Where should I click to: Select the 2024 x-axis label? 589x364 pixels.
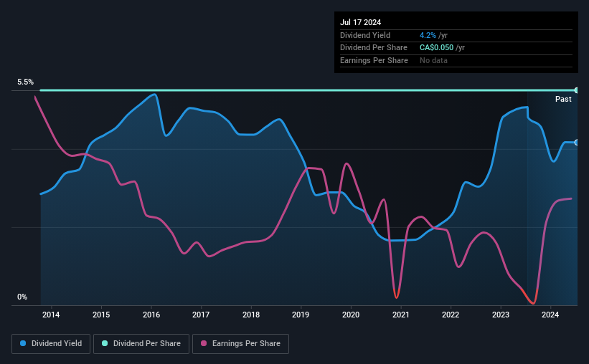(550, 315)
